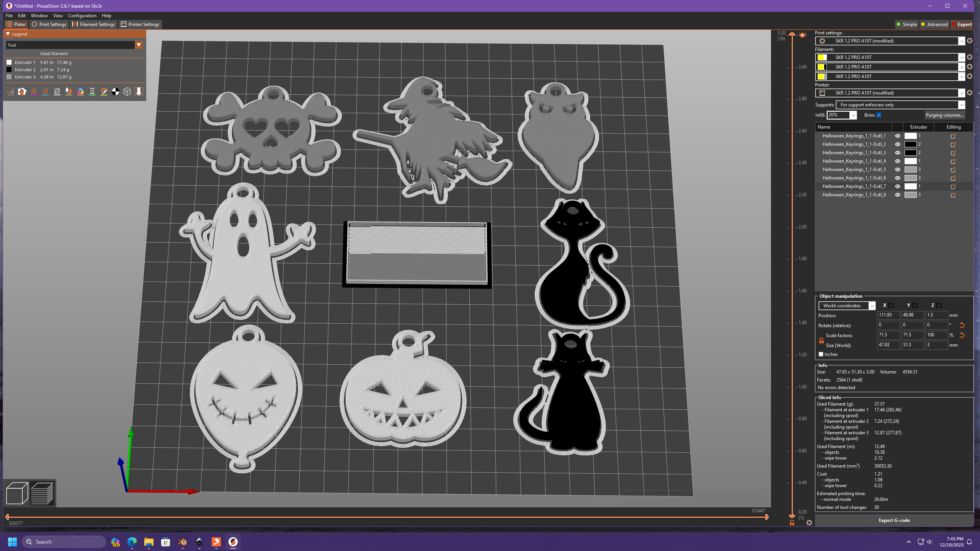Click the Export G-code button

click(x=894, y=520)
